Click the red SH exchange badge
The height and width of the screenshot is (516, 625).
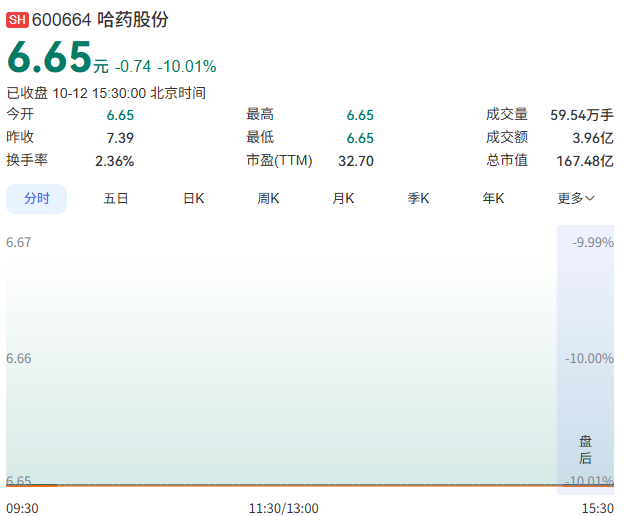pos(17,20)
